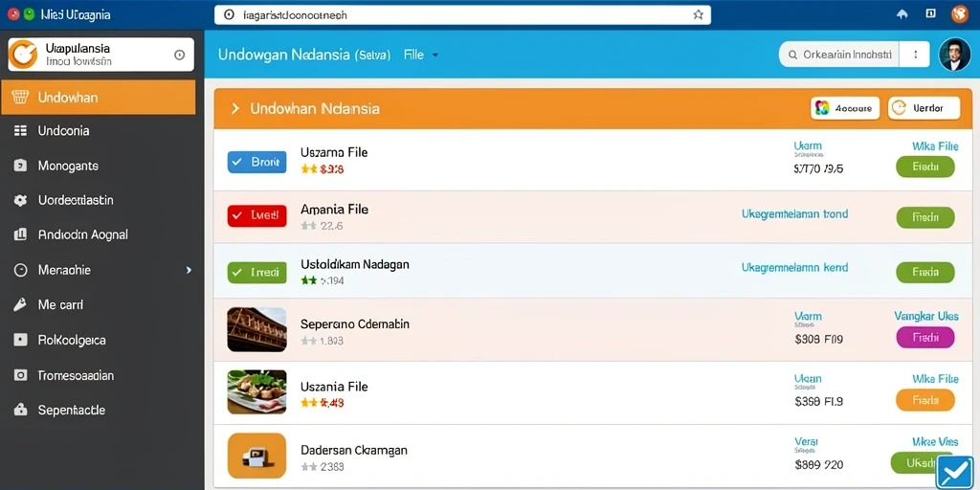Viewport: 980px width, 490px height.
Task: Click the lock icon beside Sepentiactle
Action: point(20,410)
